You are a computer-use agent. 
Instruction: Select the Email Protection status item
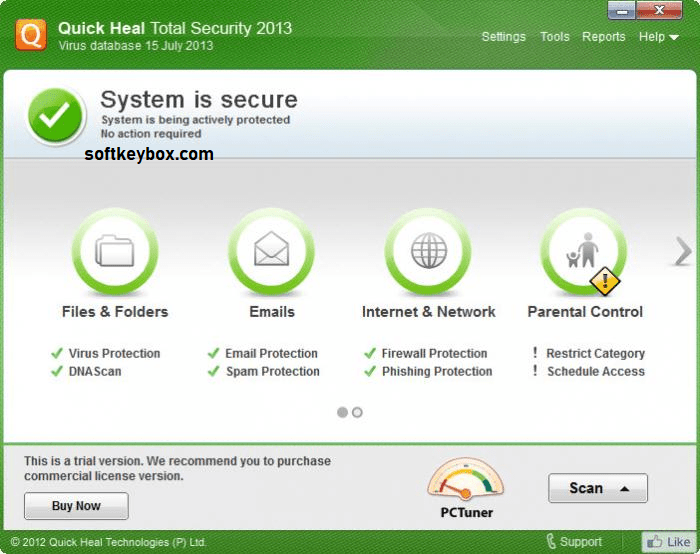(262, 353)
